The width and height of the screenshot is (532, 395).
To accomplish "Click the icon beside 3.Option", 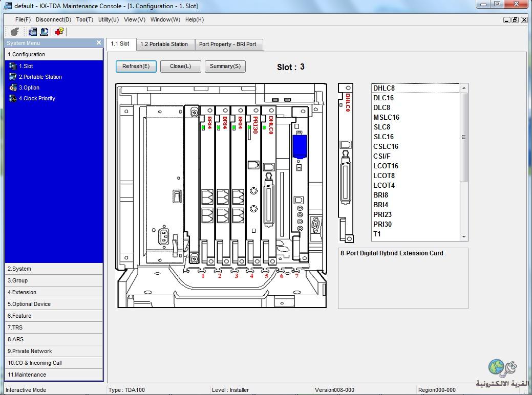I will pos(13,88).
